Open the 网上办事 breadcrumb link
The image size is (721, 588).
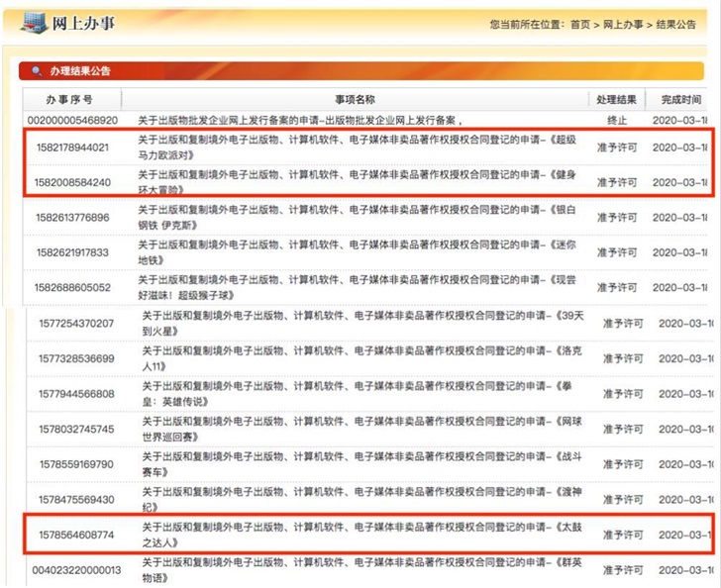623,25
